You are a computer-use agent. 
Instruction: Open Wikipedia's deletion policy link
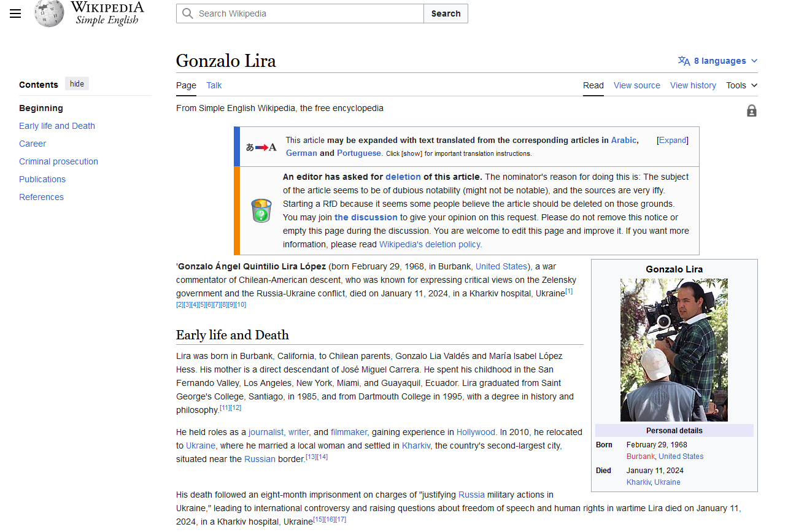coord(430,244)
